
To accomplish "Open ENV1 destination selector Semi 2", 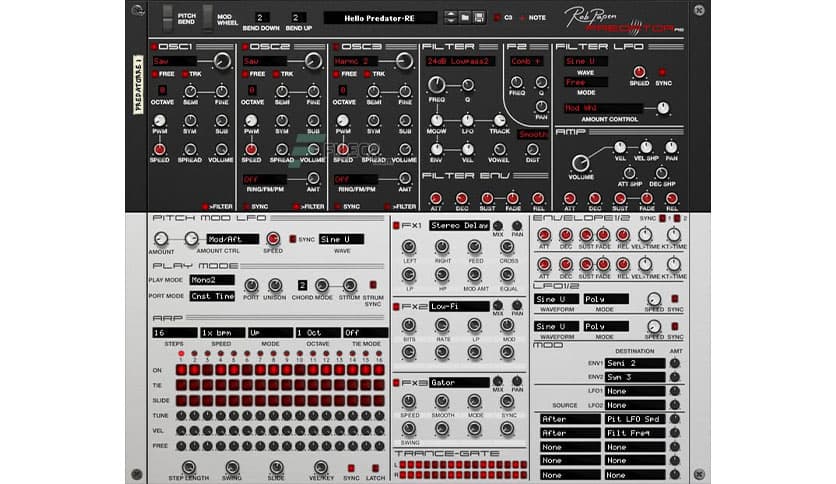I will tap(635, 364).
